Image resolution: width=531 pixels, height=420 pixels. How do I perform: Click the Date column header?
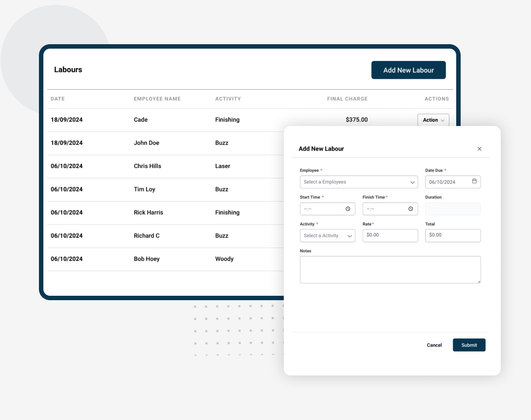tap(58, 99)
